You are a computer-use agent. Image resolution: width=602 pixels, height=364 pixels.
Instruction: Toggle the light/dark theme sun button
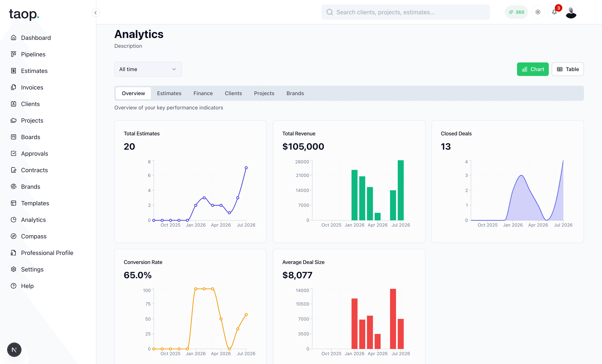click(538, 12)
